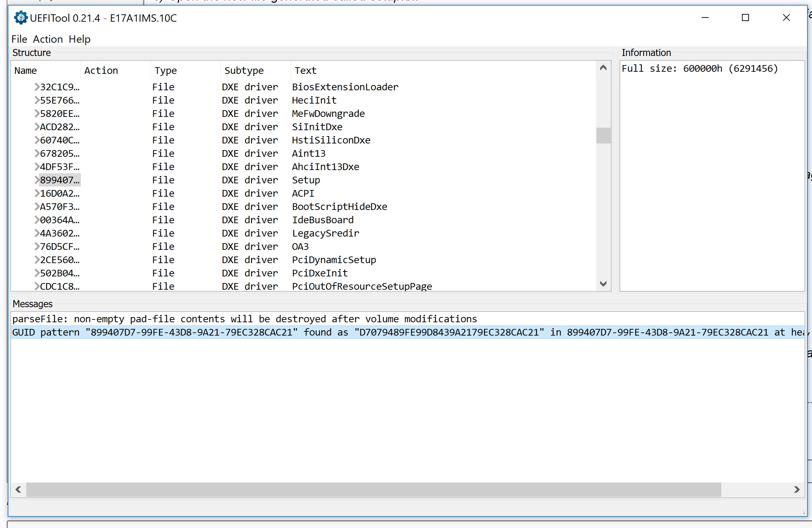The width and height of the screenshot is (812, 528).
Task: Click the Subtype column header
Action: pyautogui.click(x=244, y=71)
